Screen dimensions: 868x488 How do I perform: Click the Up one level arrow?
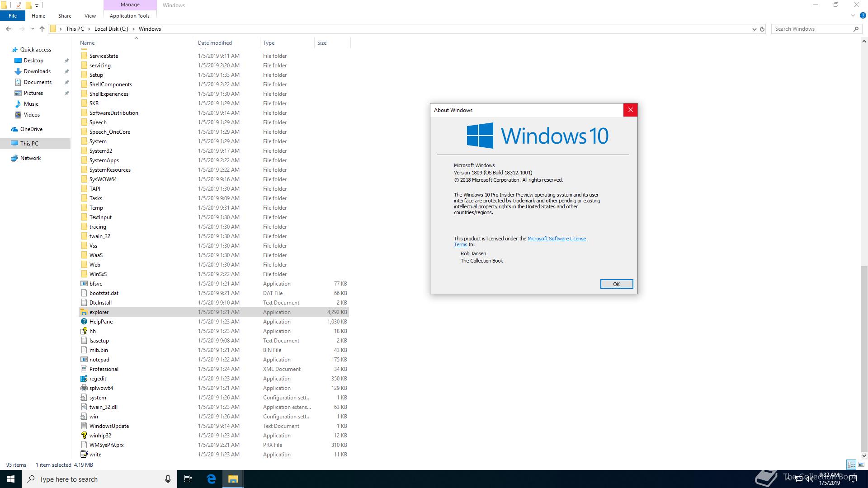pos(42,29)
